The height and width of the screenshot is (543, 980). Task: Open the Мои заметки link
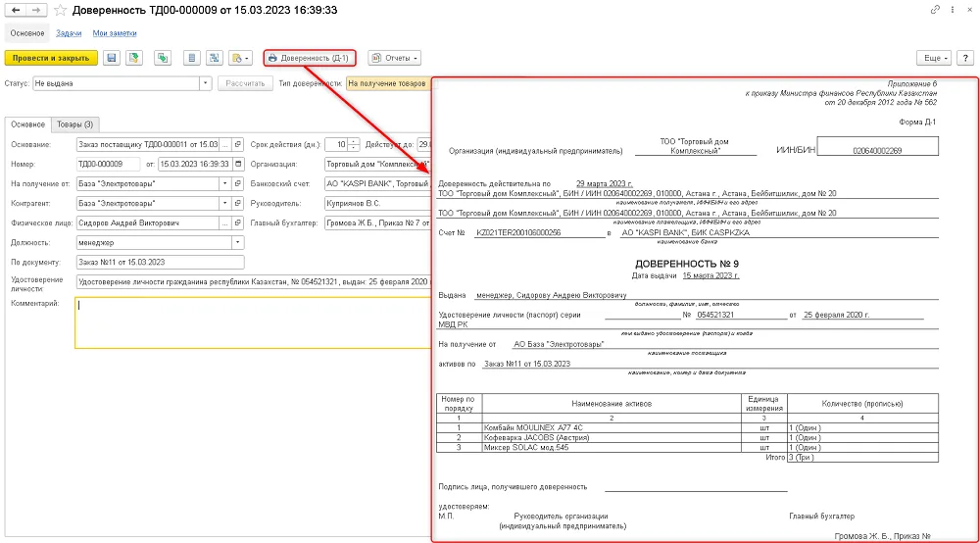pyautogui.click(x=115, y=33)
